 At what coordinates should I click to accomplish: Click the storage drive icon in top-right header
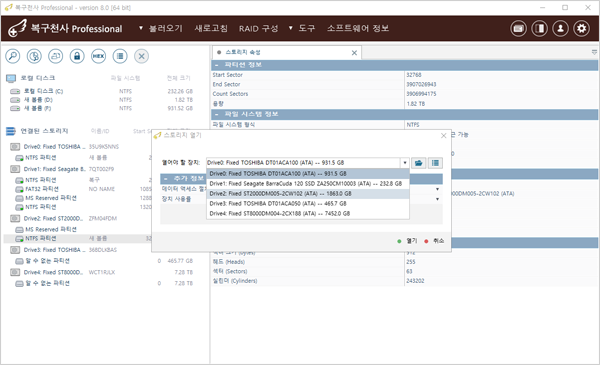point(518,28)
